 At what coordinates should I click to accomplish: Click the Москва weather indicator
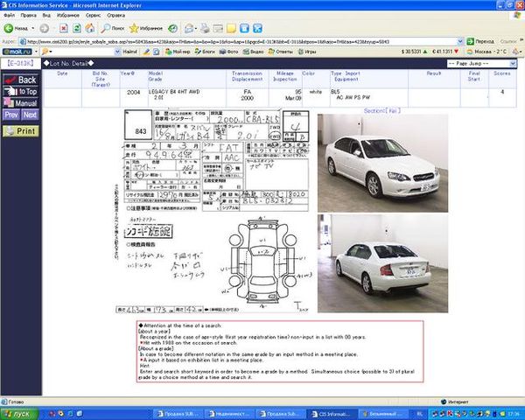coord(486,52)
